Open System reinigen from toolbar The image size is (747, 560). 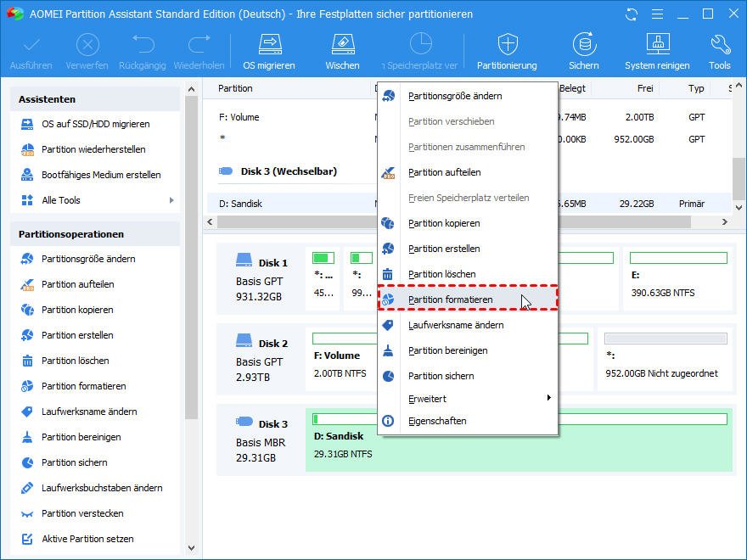click(657, 52)
